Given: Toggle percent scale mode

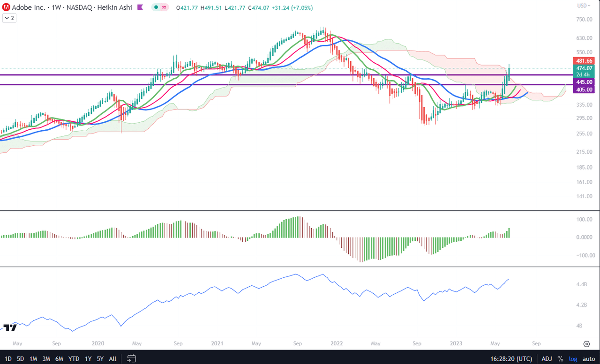Looking at the screenshot, I should click(x=560, y=359).
